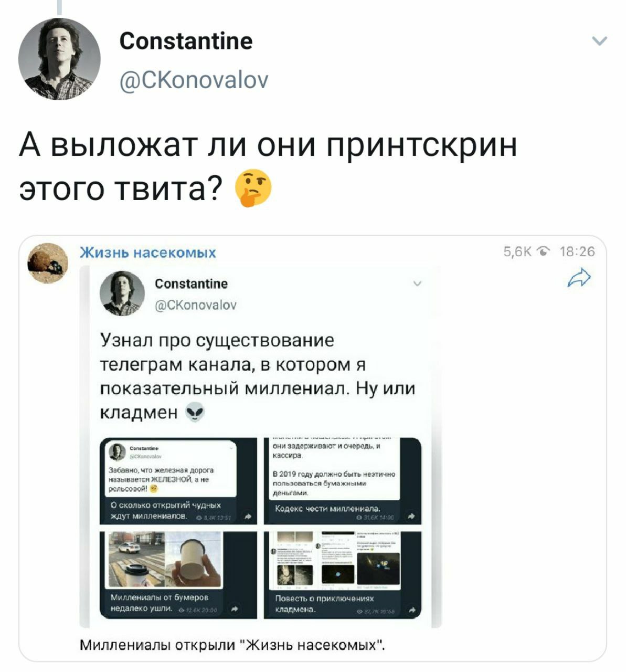The height and width of the screenshot is (672, 626).
Task: Open the Кодекс чести миллениала thumbnail
Action: pyautogui.click(x=343, y=481)
